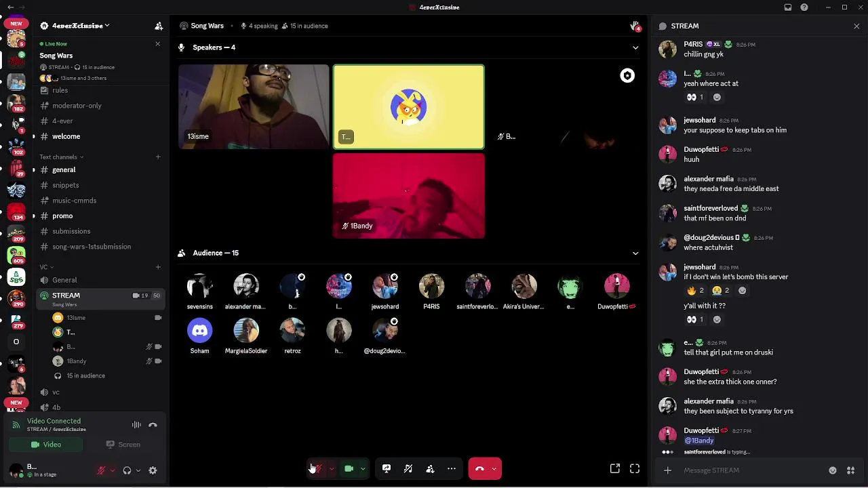Click the noise suppression waveform icon
Image resolution: width=868 pixels, height=488 pixels.
coord(136,425)
